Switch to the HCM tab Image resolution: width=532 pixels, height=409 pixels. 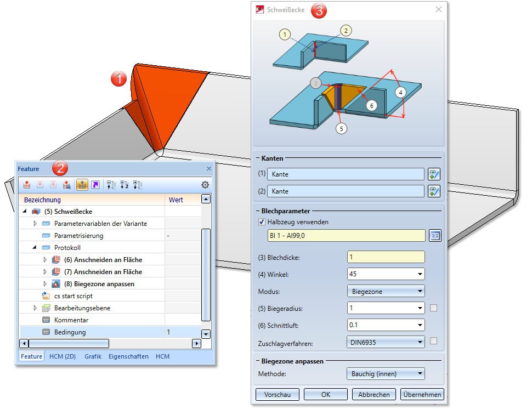click(162, 356)
